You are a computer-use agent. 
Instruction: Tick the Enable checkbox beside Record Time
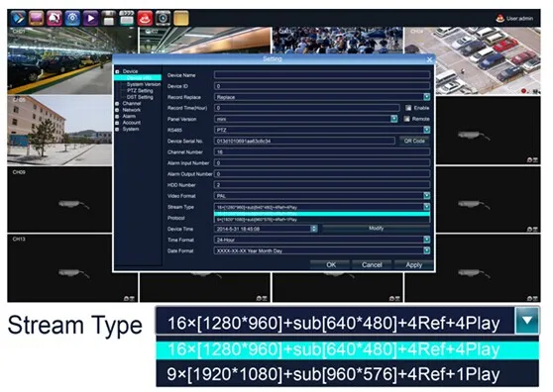[x=408, y=108]
